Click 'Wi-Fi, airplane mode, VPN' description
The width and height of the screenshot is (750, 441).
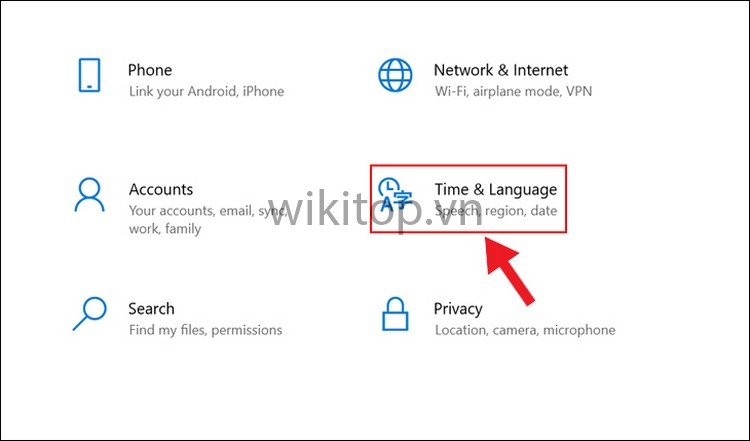[513, 91]
